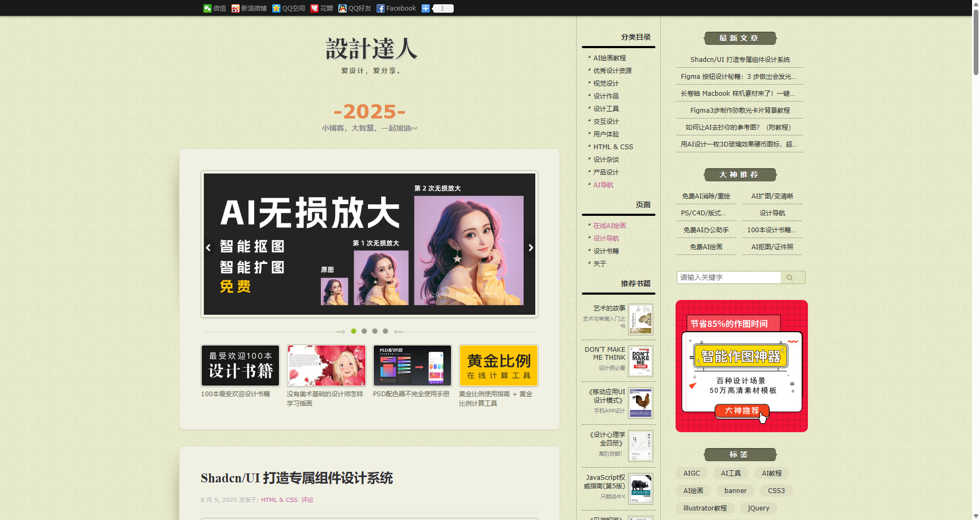The width and height of the screenshot is (980, 520).
Task: Open JavaScript权威指南 book cover
Action: pos(641,489)
